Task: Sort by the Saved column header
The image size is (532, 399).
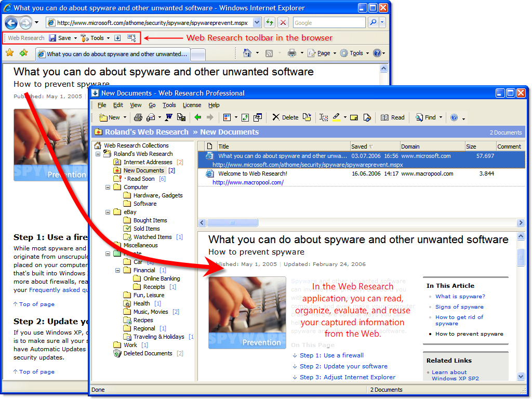Action: coord(375,146)
